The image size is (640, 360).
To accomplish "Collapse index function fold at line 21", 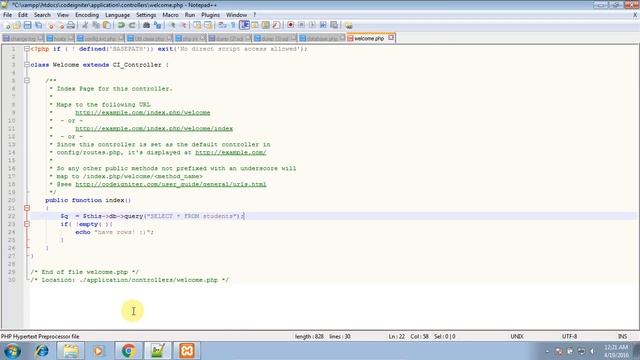I will [x=27, y=208].
